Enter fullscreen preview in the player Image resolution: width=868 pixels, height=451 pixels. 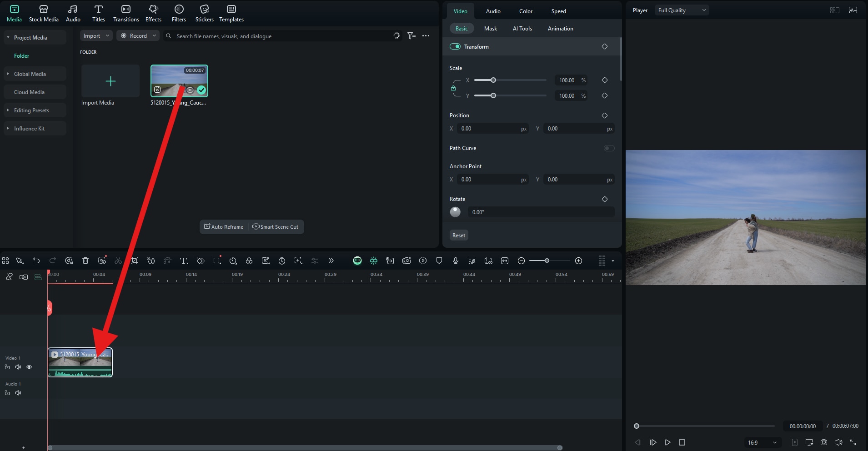tap(853, 442)
